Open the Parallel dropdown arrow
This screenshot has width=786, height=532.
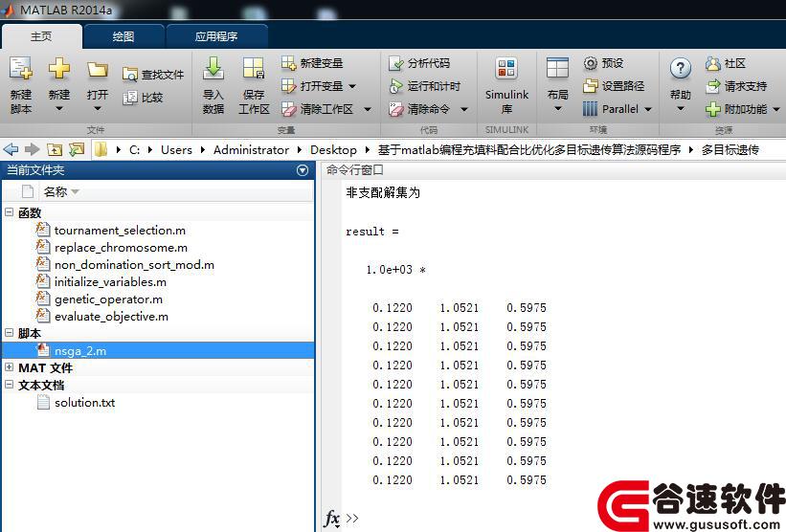648,109
